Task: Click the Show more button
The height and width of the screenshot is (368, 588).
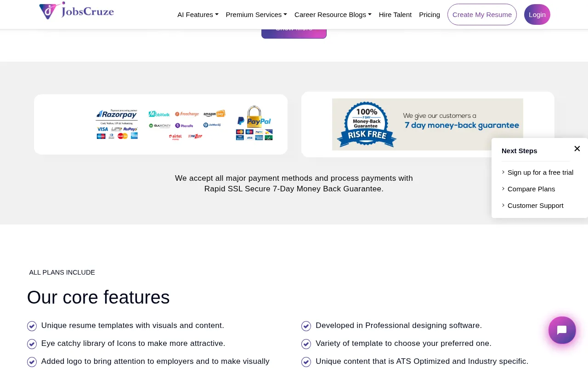Action: pos(294,34)
